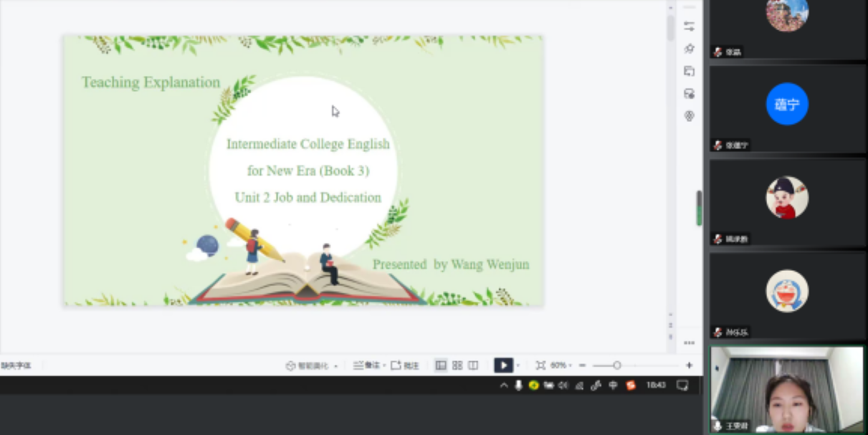Click the 批注 comments button
The image size is (868, 435).
(x=405, y=365)
